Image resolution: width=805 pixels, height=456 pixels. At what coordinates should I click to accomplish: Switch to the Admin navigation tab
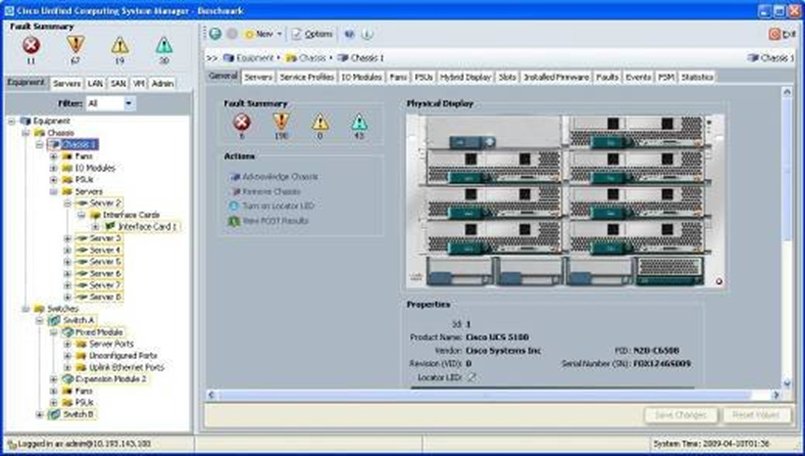pos(162,83)
